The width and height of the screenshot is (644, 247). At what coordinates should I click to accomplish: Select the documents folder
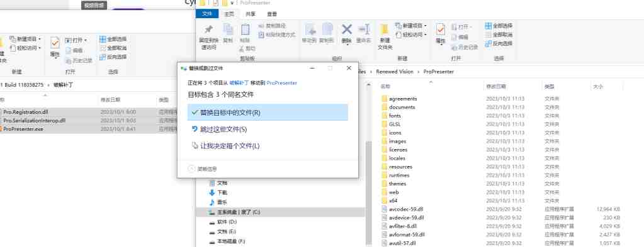402,107
